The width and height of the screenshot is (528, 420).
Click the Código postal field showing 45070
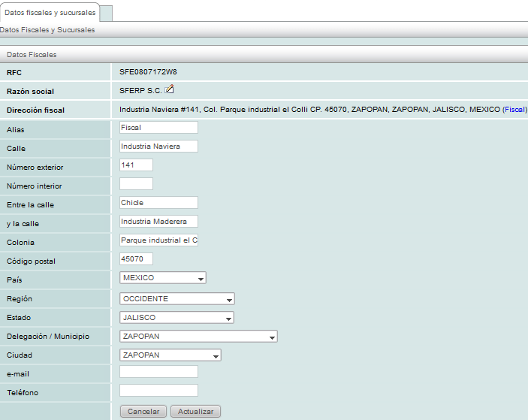click(136, 259)
